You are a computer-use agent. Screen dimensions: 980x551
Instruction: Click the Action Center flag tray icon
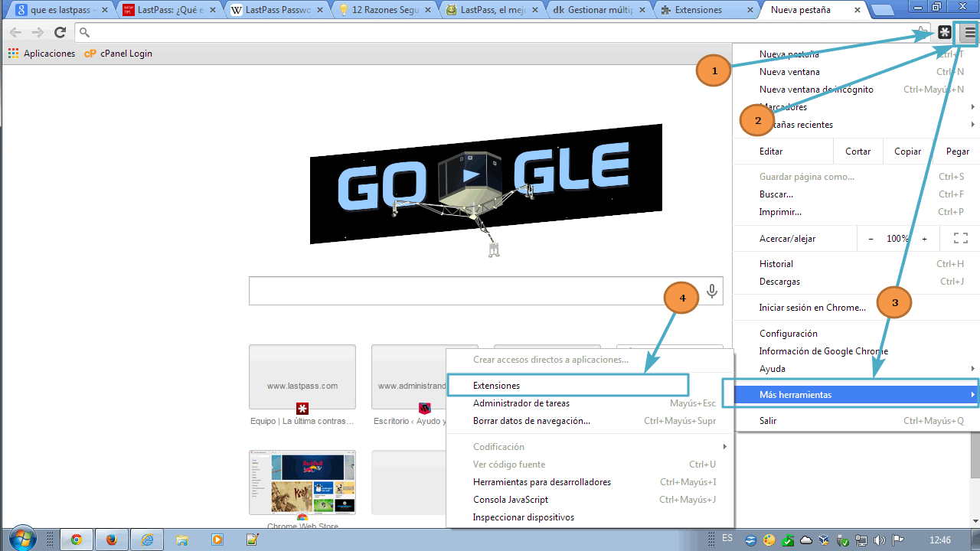coord(898,540)
